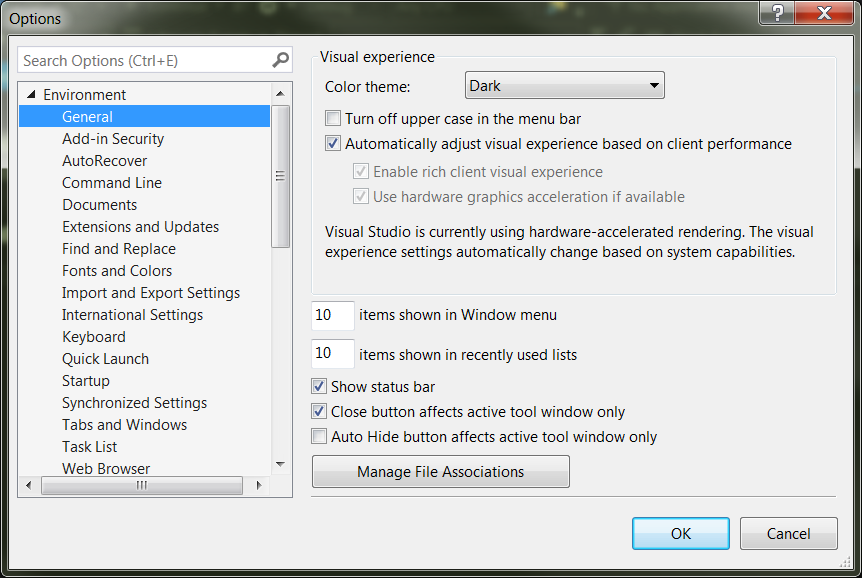The width and height of the screenshot is (862, 578).
Task: Open Keyboard settings page
Action: coord(93,337)
